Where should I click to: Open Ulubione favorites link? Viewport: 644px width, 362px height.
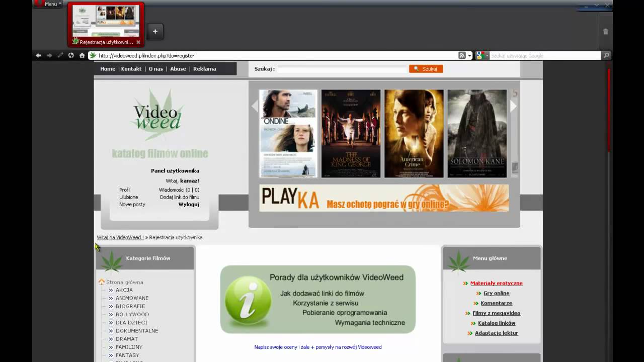point(128,197)
